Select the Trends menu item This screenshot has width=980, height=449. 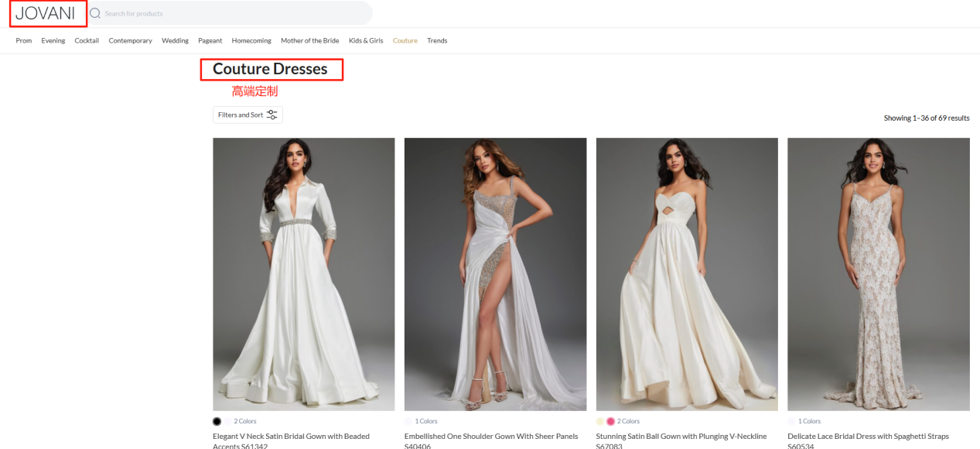pyautogui.click(x=437, y=40)
